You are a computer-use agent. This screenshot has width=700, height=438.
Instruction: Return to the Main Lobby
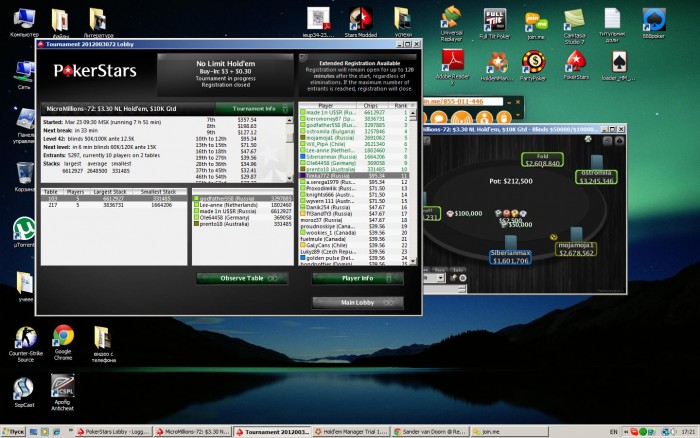(357, 301)
